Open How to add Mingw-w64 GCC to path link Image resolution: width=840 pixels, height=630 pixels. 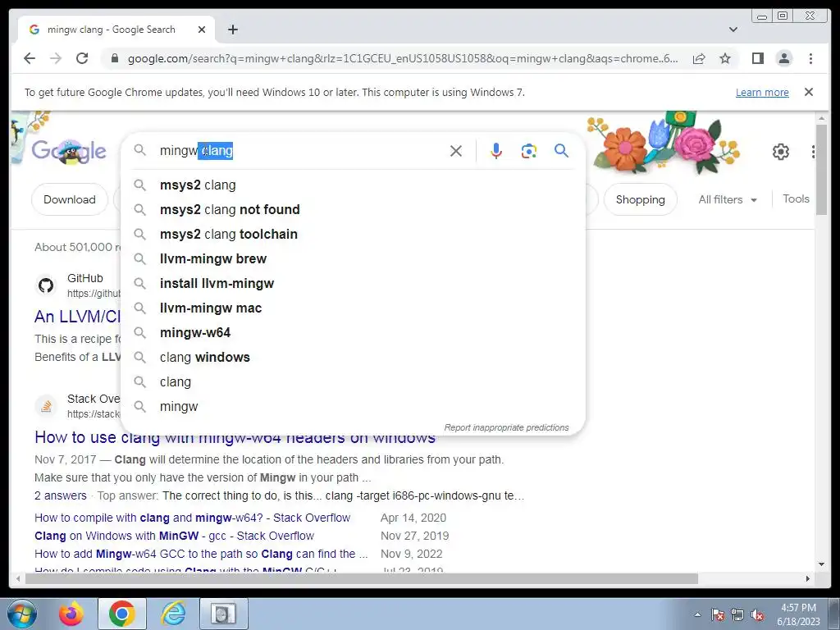pos(201,554)
